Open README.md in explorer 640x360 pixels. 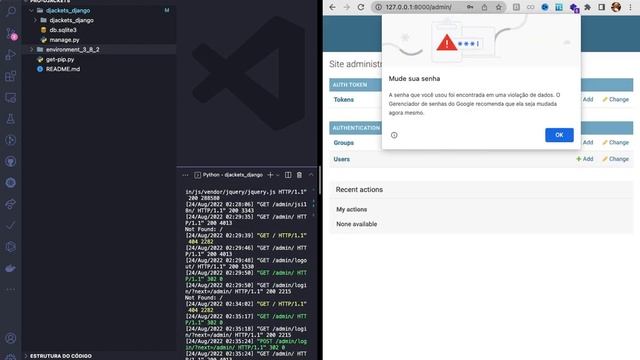click(62, 69)
